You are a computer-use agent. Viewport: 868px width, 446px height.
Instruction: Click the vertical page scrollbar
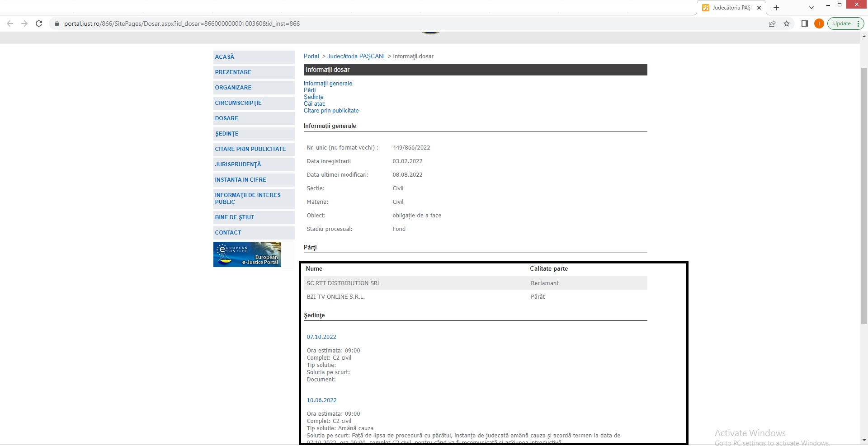[864, 195]
